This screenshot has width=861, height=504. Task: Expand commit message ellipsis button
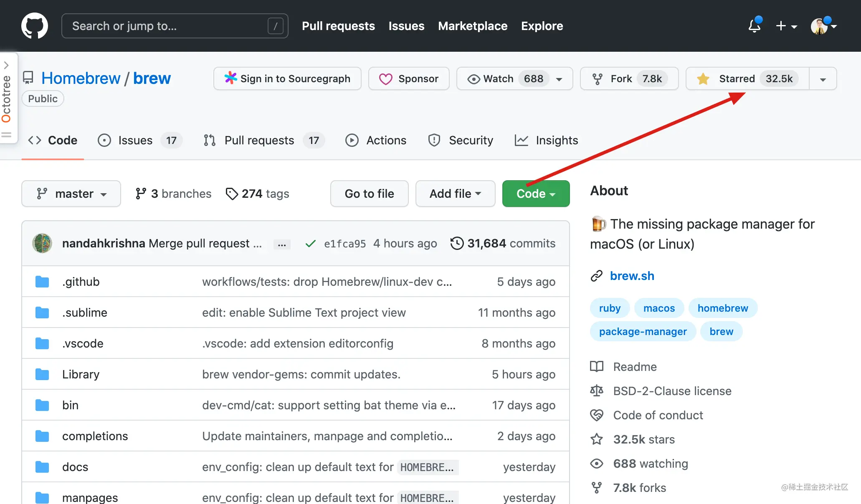point(282,244)
